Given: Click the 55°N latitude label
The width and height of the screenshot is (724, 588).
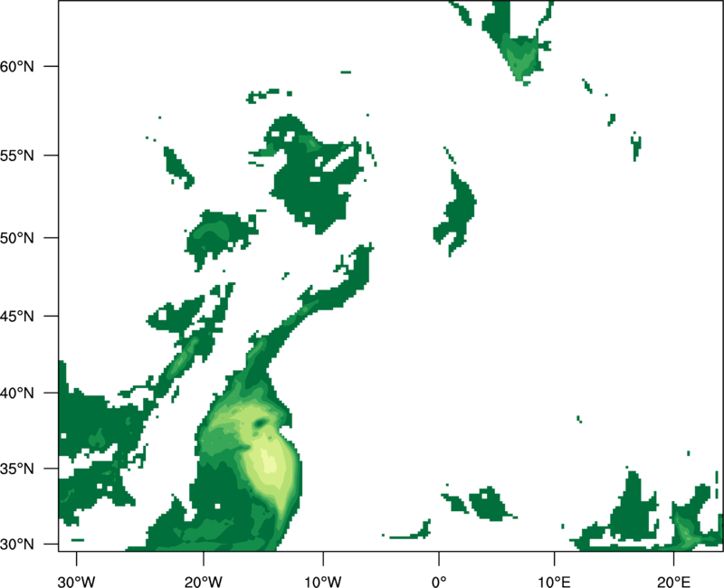Looking at the screenshot, I should [x=17, y=156].
